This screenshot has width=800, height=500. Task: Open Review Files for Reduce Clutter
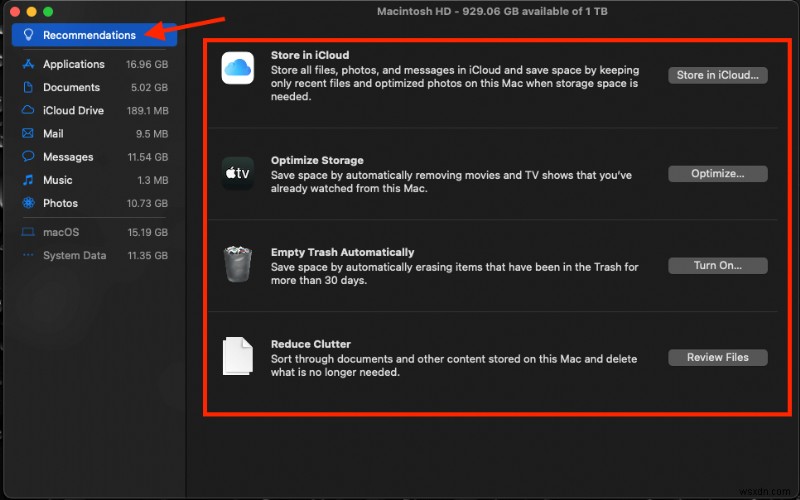(717, 358)
